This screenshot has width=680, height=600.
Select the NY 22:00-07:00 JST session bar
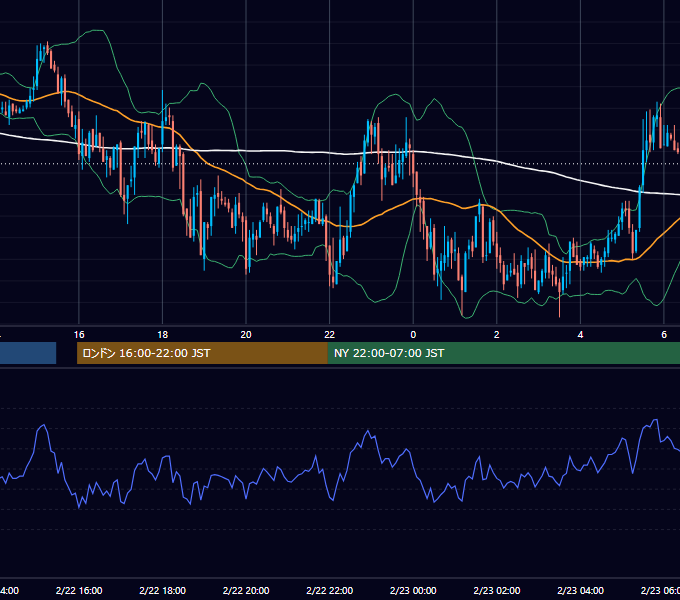(x=503, y=353)
